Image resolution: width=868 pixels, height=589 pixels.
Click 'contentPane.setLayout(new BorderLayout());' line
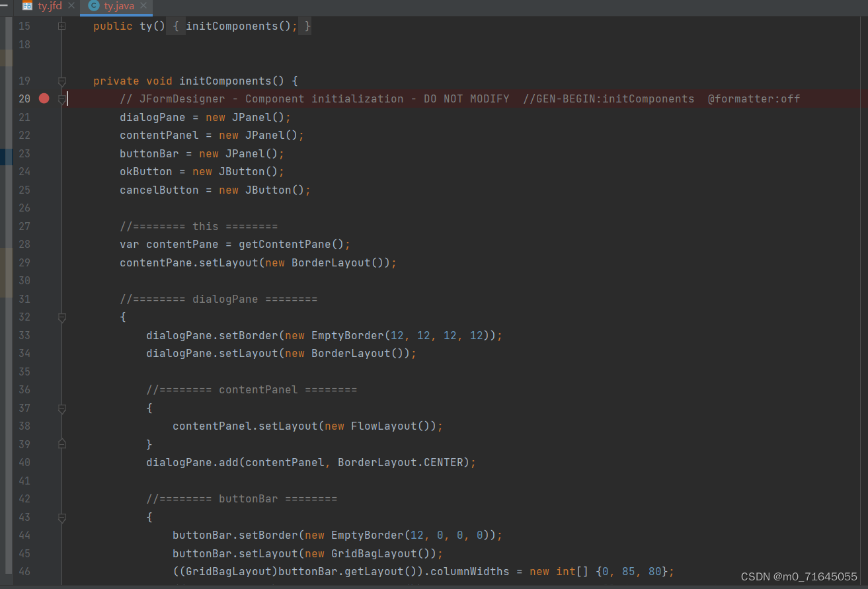[258, 262]
